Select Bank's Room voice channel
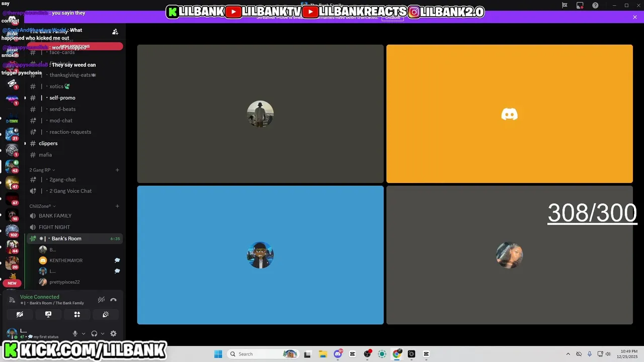The width and height of the screenshot is (644, 362). click(x=75, y=239)
